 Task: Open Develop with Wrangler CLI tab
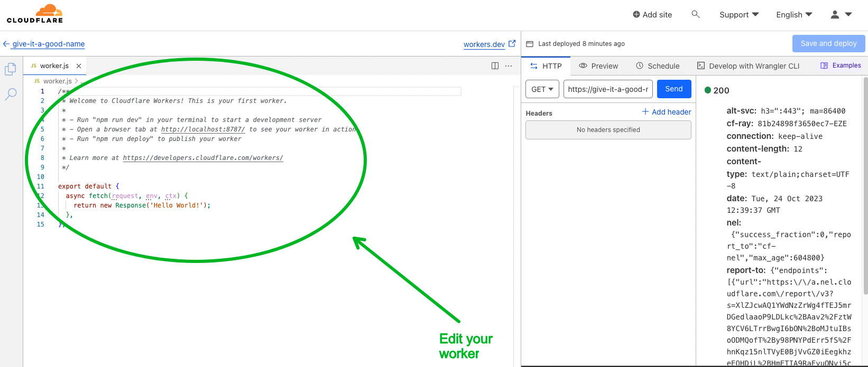coord(748,66)
